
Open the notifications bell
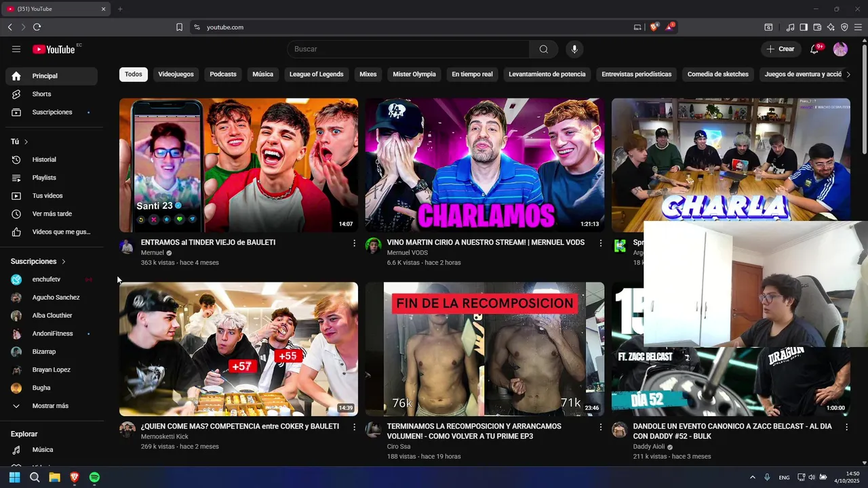(814, 49)
